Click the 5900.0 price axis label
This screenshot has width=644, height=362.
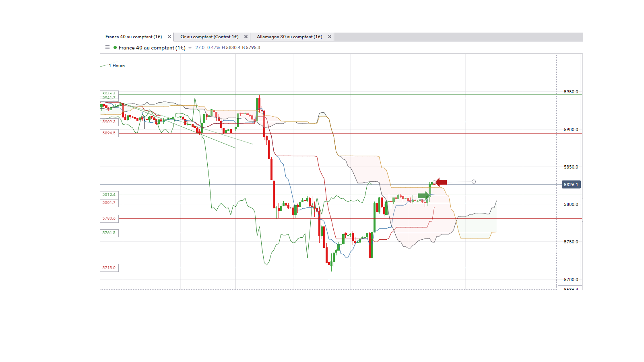coord(571,130)
